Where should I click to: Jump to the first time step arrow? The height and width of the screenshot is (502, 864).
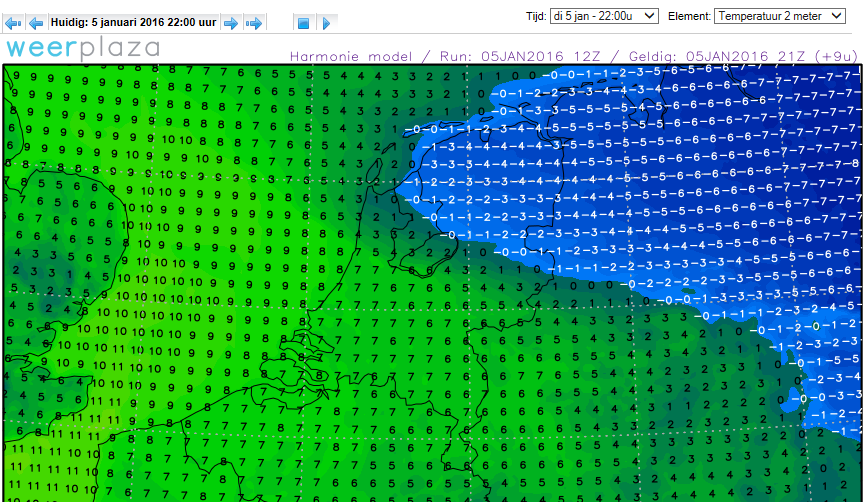tap(13, 22)
